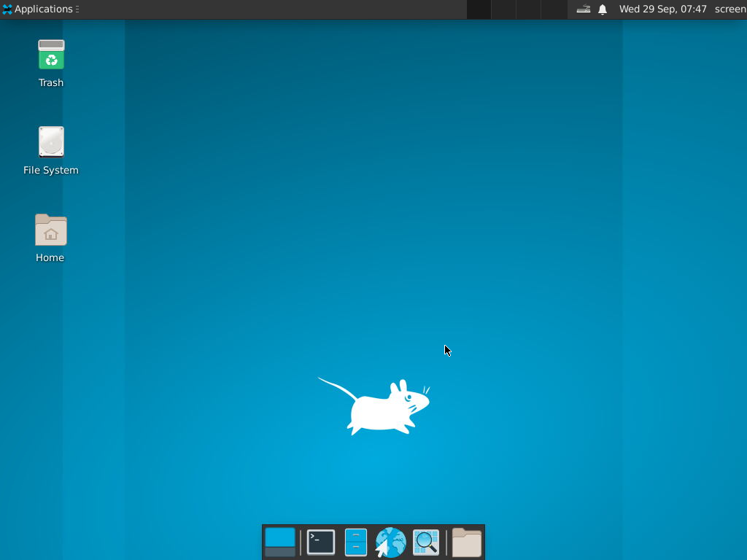Open the 'screen' user session menu

point(729,9)
